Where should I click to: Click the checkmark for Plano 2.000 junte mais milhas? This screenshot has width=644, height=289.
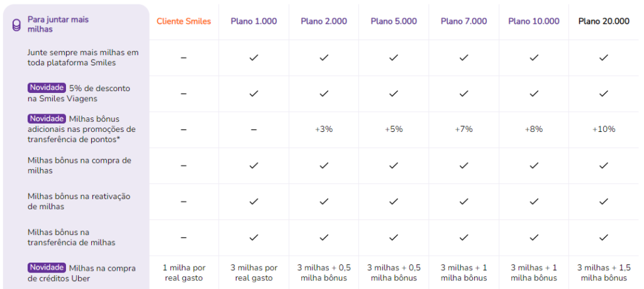tap(324, 57)
